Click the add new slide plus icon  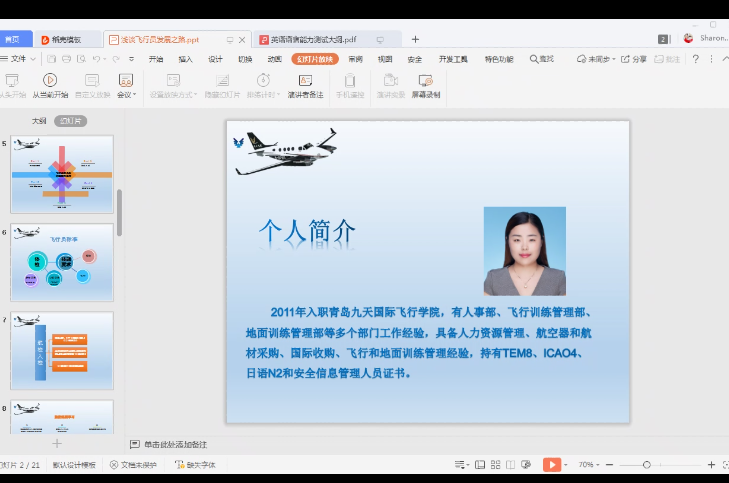[57, 442]
